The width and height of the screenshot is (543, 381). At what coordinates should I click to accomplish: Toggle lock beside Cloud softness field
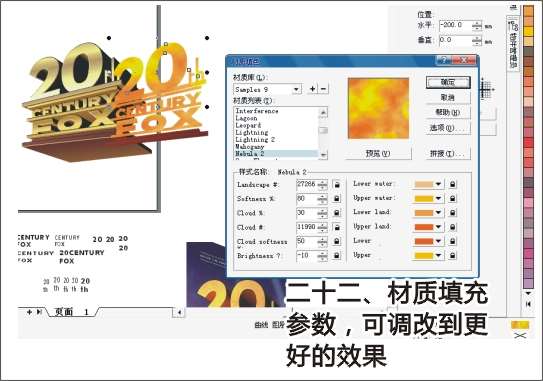(x=337, y=241)
